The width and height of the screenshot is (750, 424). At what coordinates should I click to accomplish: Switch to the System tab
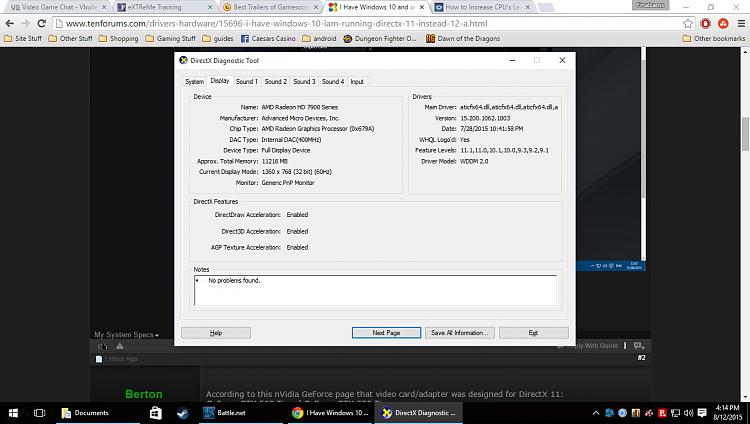[194, 82]
